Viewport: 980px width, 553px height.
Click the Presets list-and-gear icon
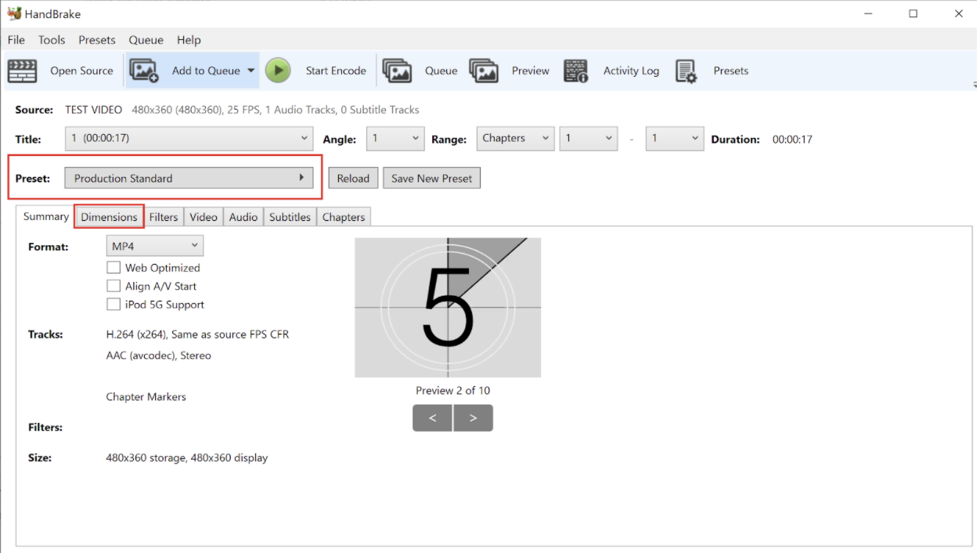coord(686,70)
